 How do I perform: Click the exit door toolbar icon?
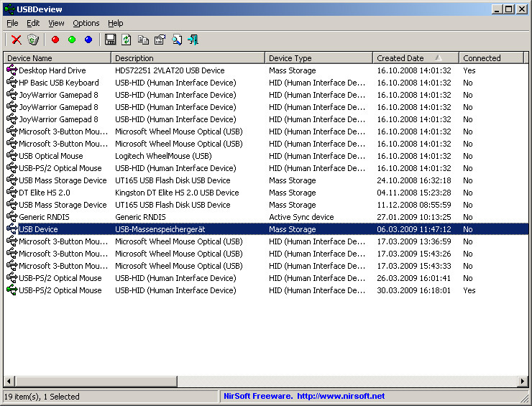193,40
